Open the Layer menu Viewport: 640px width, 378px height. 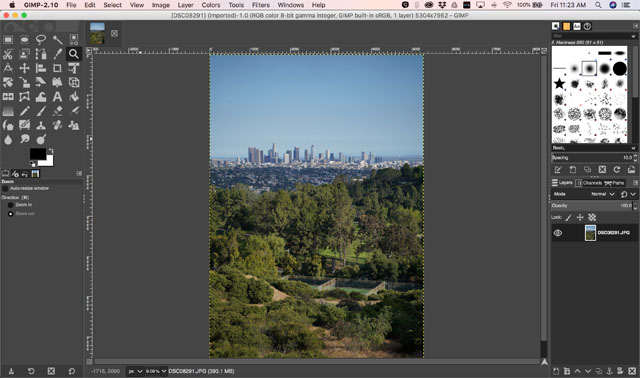(185, 5)
